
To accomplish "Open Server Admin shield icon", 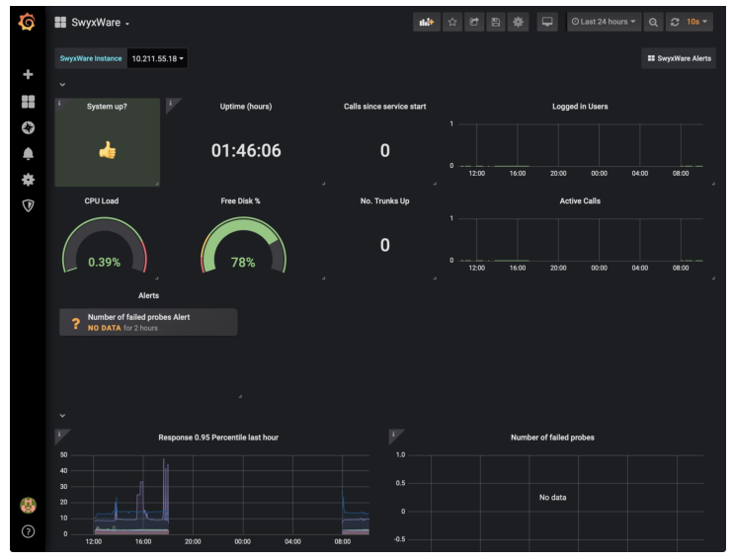I will 28,205.
